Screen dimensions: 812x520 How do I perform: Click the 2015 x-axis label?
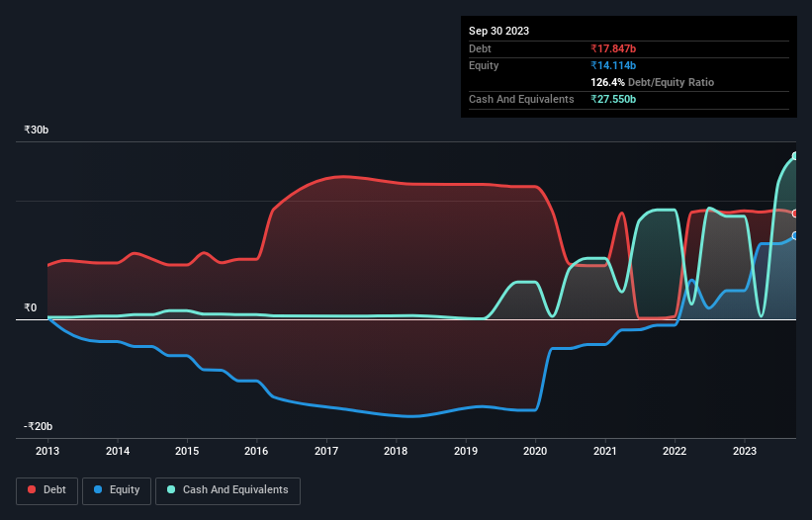tap(187, 451)
